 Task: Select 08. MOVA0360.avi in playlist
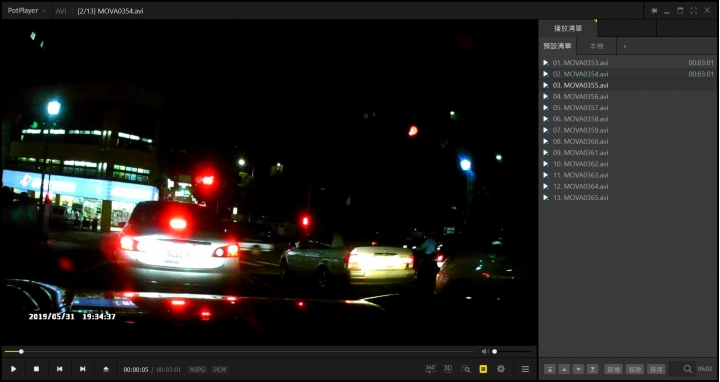point(628,141)
